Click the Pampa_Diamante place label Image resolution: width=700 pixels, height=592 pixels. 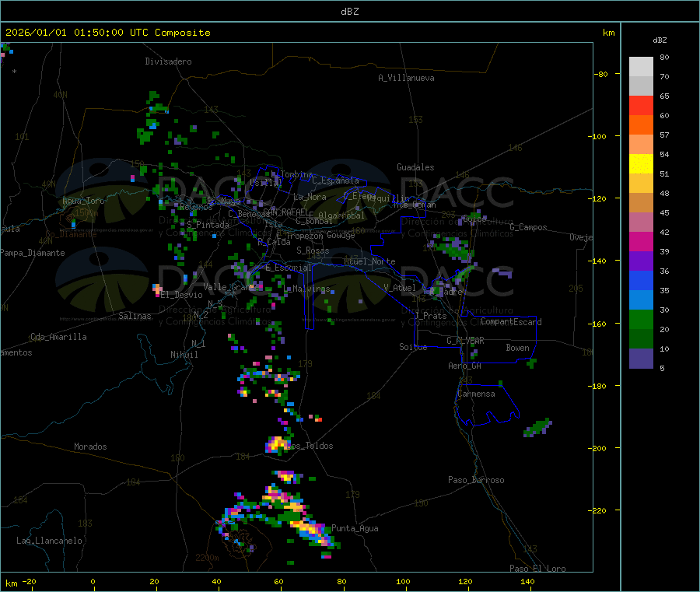pos(33,253)
